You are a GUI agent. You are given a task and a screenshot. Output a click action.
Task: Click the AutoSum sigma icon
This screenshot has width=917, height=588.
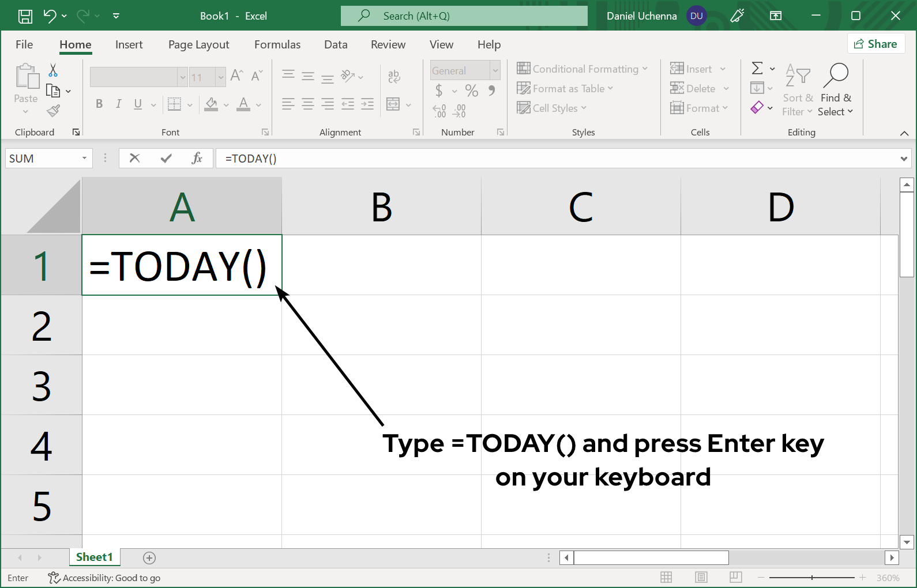point(757,69)
